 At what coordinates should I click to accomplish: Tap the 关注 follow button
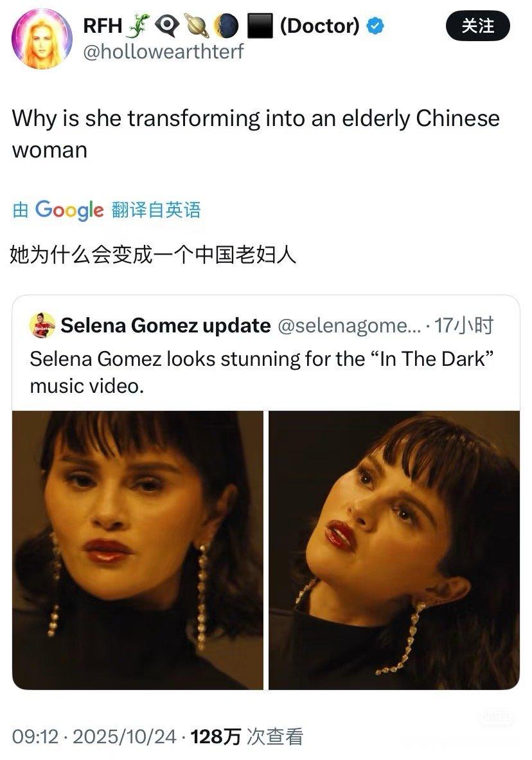point(478,26)
